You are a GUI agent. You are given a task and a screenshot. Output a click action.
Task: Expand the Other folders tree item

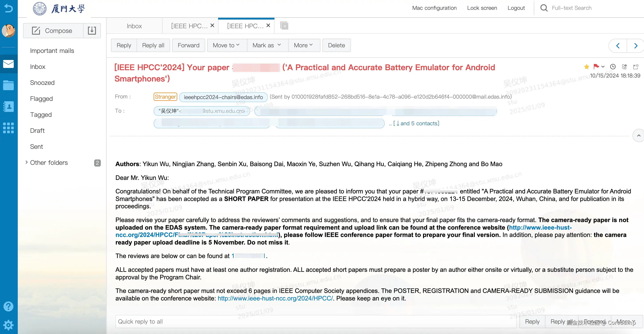(26, 163)
